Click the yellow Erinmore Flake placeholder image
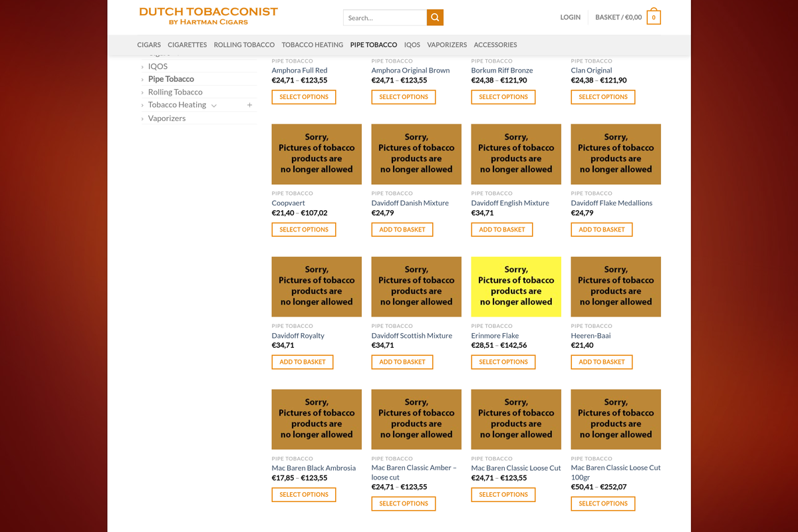 pos(516,287)
